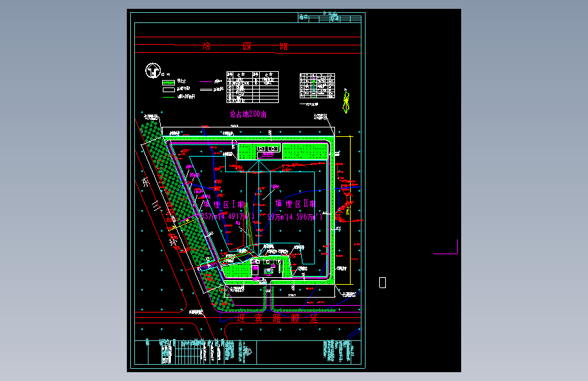Select the empty white rectangle legend sample
The height and width of the screenshot is (381, 588).
[168, 89]
